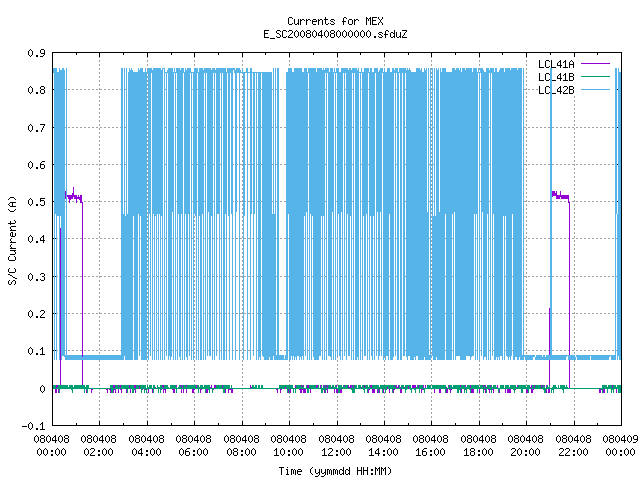This screenshot has height=480, width=640.
Task: Click the x-axis tick 080408 16:00
Action: [431, 445]
